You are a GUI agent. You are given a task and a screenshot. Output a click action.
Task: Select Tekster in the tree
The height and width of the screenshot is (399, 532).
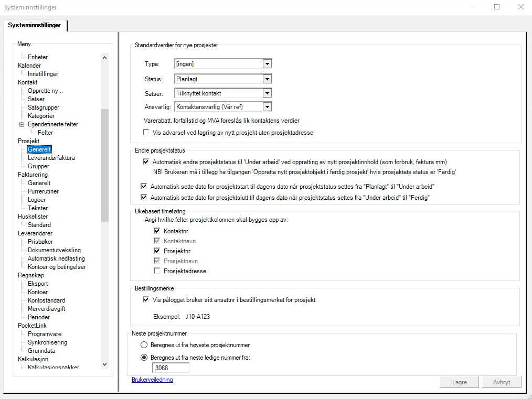point(38,208)
